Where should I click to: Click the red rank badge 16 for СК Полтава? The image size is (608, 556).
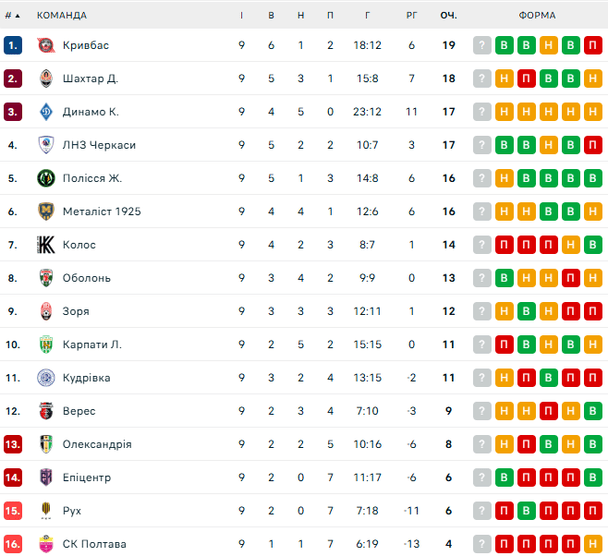[12, 544]
